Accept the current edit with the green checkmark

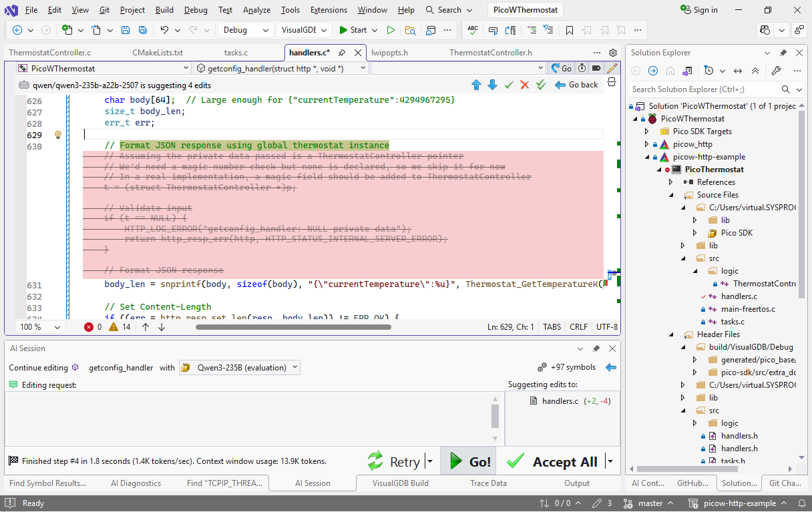pyautogui.click(x=509, y=85)
